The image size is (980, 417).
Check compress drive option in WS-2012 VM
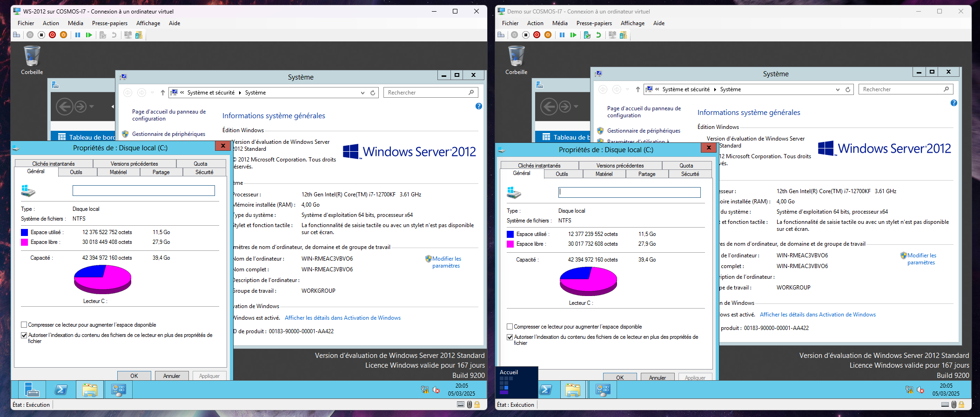24,325
